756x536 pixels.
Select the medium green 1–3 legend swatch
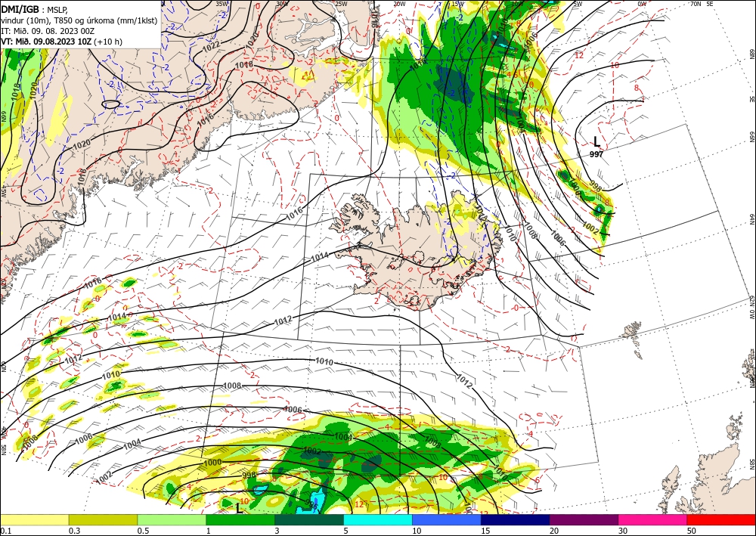click(240, 519)
